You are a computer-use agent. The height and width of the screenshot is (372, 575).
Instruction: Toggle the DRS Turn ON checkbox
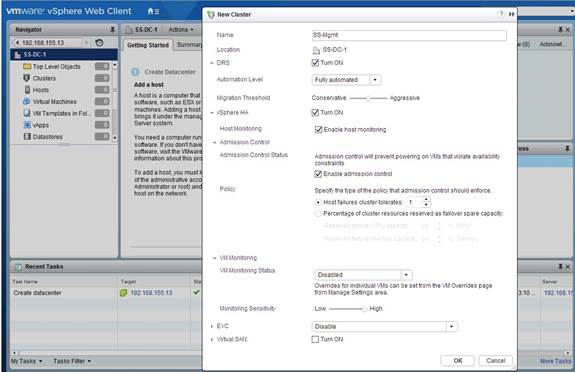(315, 63)
